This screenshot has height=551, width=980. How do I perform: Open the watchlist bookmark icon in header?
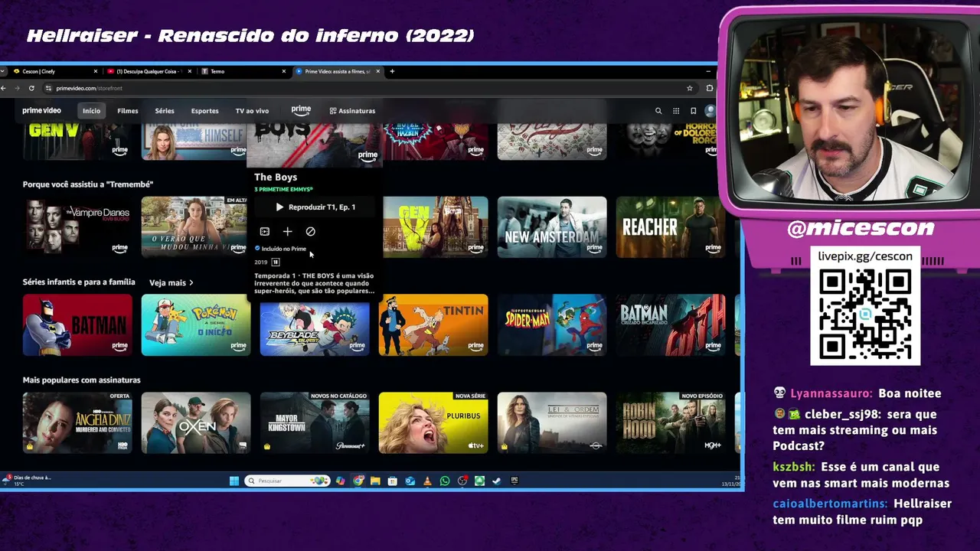click(693, 111)
